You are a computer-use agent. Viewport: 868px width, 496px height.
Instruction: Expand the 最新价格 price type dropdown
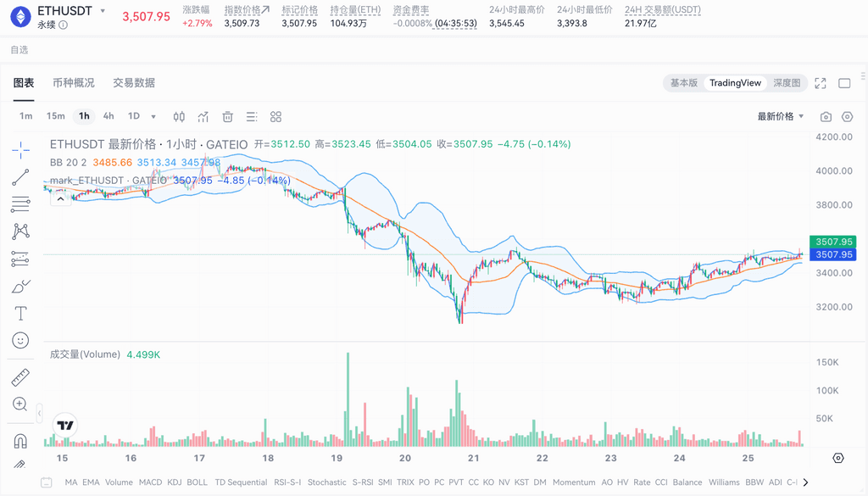(x=781, y=116)
